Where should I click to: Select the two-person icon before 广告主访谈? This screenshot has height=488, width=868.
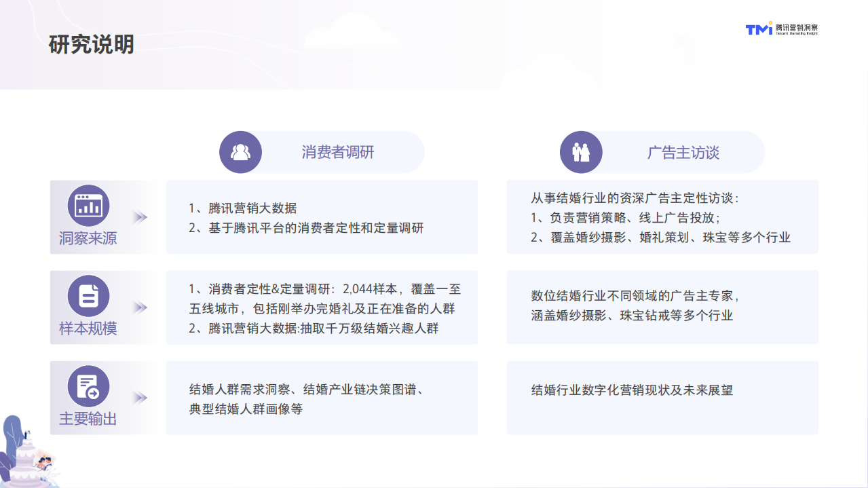tap(581, 152)
